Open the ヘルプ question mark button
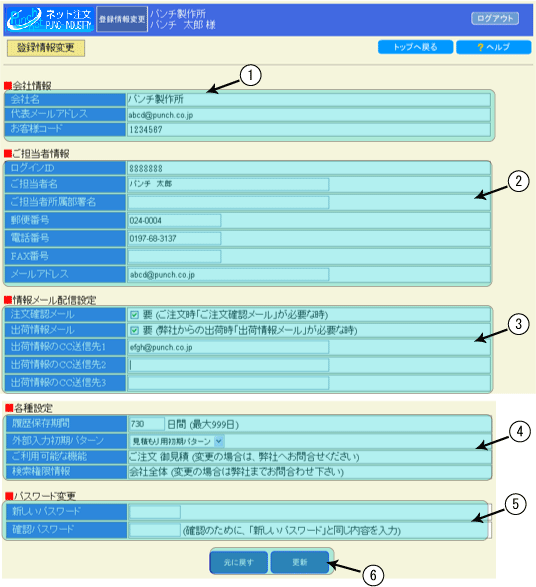The image size is (536, 587). [494, 47]
